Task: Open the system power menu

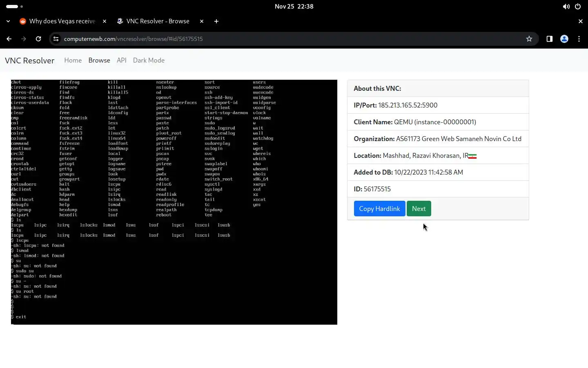Action: click(x=578, y=7)
